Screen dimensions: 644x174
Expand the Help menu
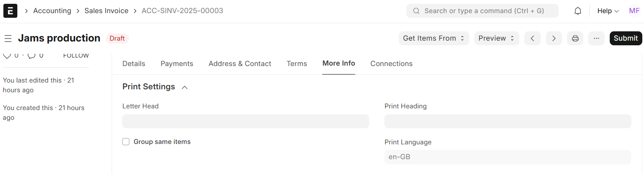tap(608, 11)
